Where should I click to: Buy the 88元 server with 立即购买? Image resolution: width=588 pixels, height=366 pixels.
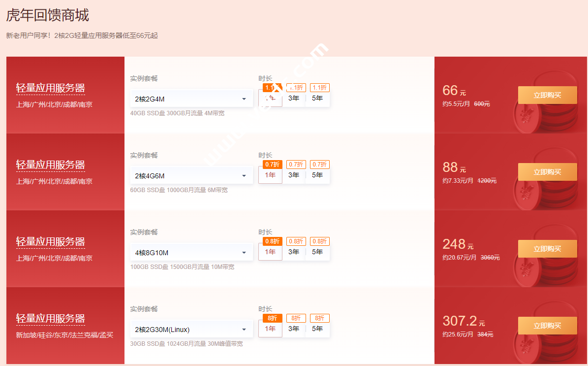(x=547, y=172)
